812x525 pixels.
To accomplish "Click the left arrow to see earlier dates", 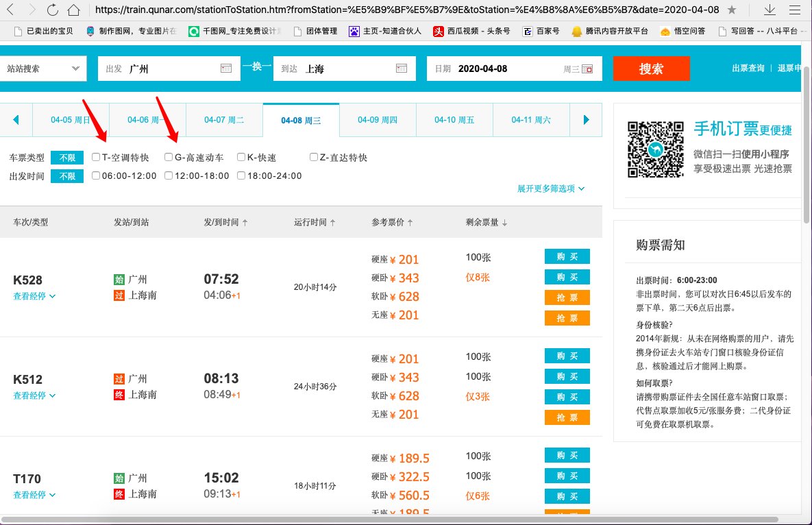I will (15, 119).
